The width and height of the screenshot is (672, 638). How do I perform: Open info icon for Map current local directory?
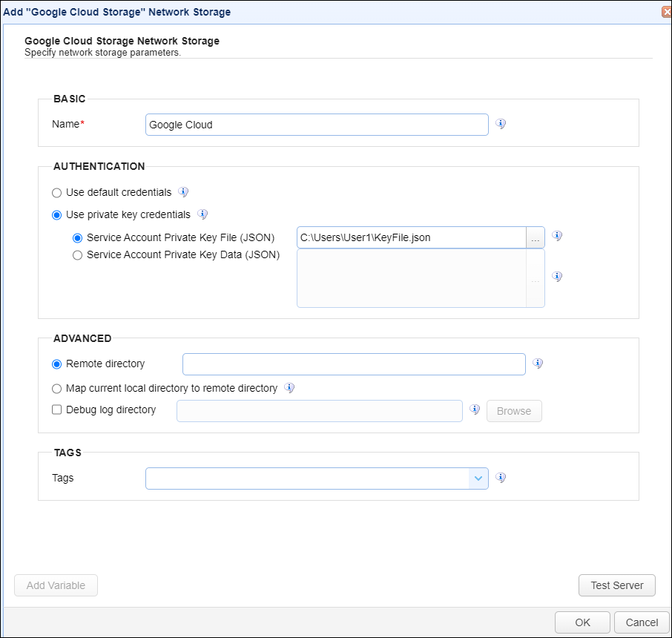(289, 387)
